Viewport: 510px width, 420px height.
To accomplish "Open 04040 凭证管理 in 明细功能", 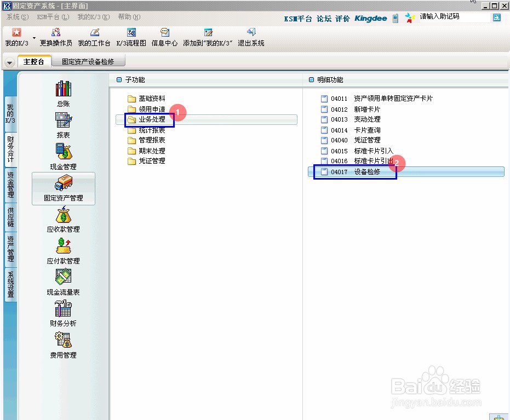I will (x=350, y=140).
